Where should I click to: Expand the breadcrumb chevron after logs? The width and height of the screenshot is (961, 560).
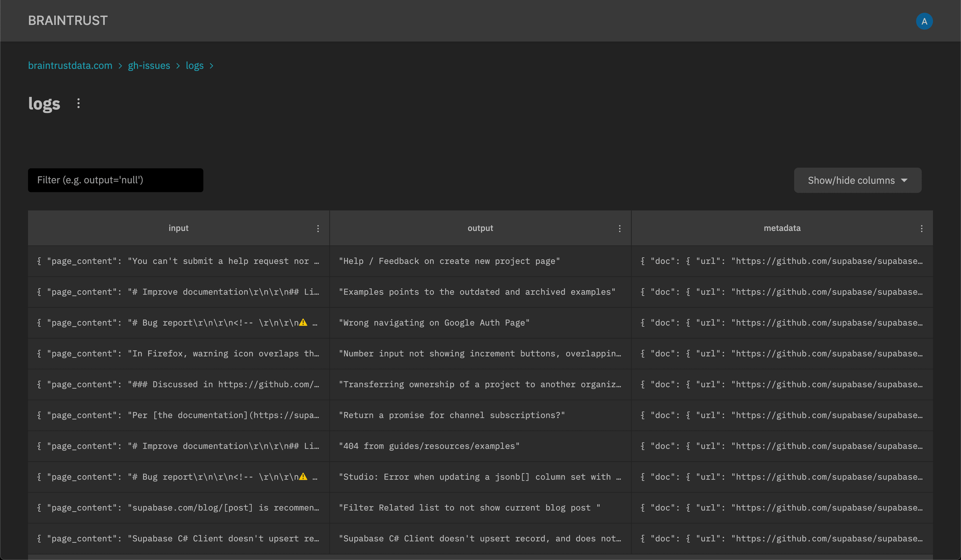point(212,66)
